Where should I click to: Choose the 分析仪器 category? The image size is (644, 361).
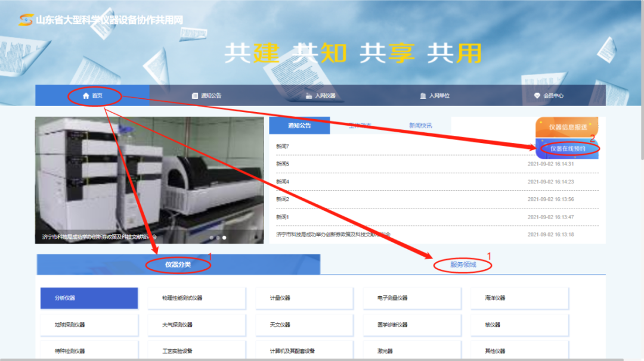pos(89,298)
